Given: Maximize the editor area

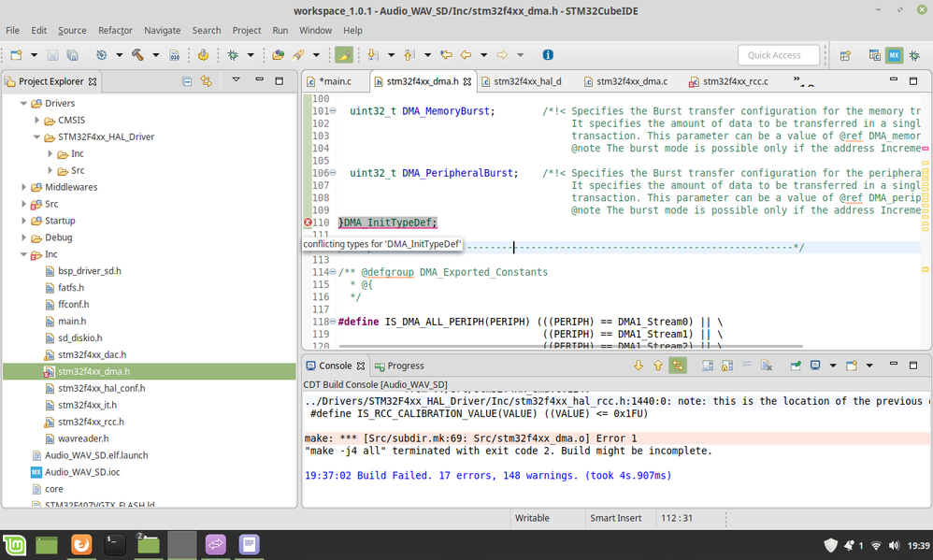Looking at the screenshot, I should [x=913, y=80].
